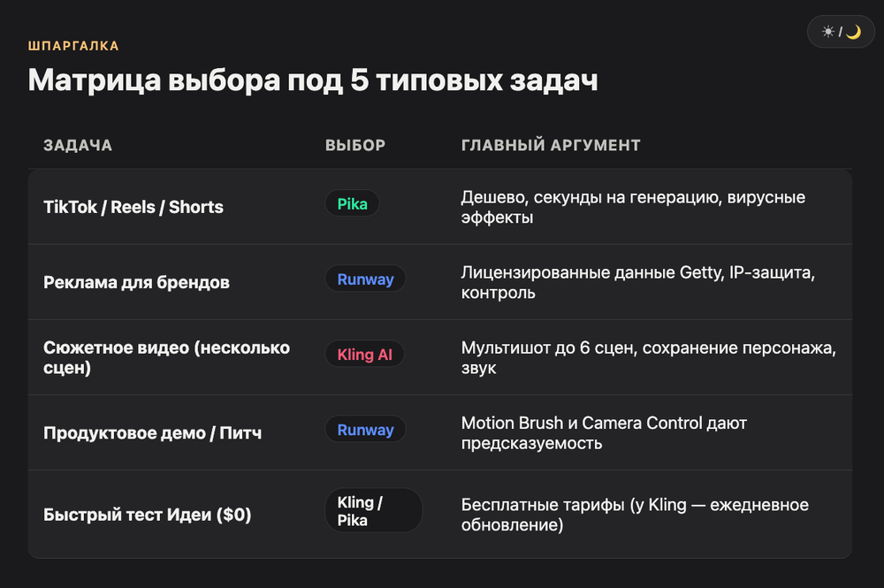This screenshot has width=884, height=588.
Task: Click the text starting Дешево, секунды на генерацию
Action: (x=633, y=207)
